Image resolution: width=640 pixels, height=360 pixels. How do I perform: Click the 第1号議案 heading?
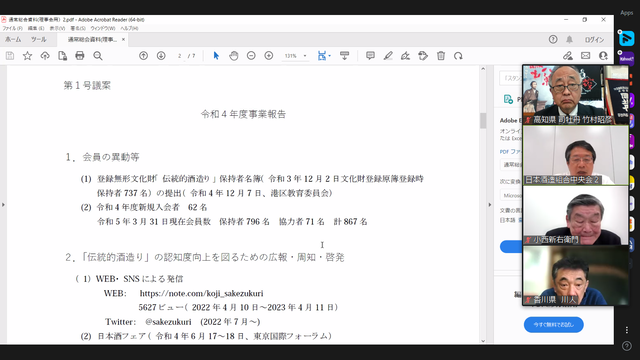(x=87, y=85)
